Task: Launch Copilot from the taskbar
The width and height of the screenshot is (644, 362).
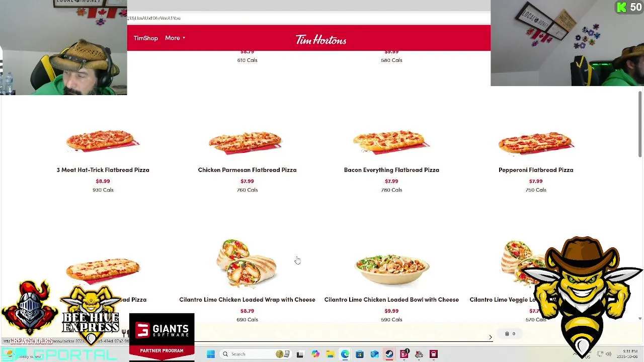Action: [x=315, y=354]
